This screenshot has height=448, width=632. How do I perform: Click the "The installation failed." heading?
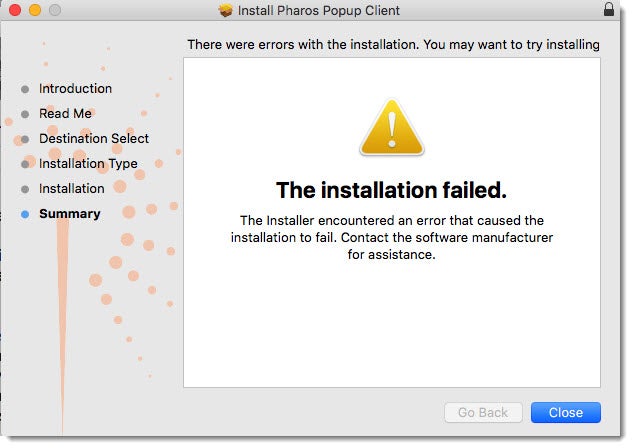[392, 190]
